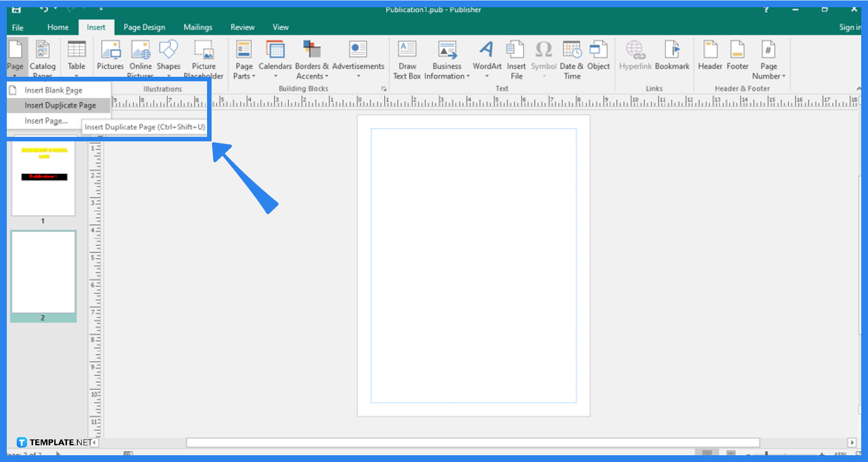Click the Sign in link
868x462 pixels.
coord(849,27)
